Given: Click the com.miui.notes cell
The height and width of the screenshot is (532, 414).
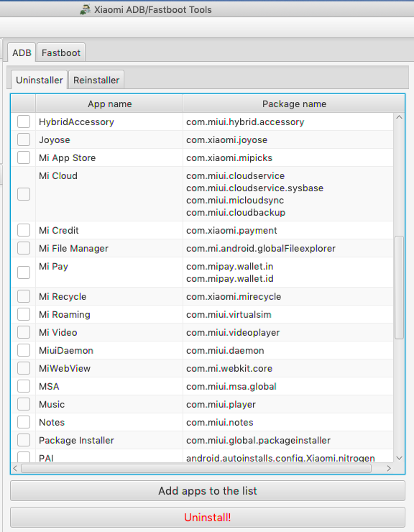Looking at the screenshot, I should tap(288, 422).
